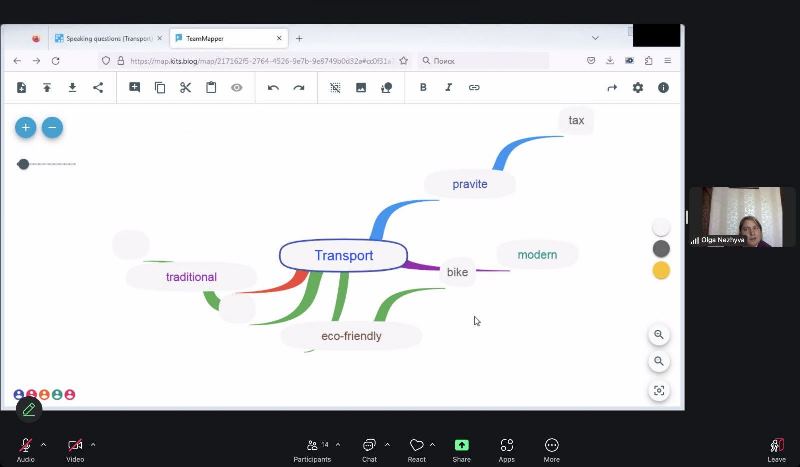Viewport: 800px width, 467px height.
Task: Click the dashed selection toolbar icon
Action: pos(335,88)
